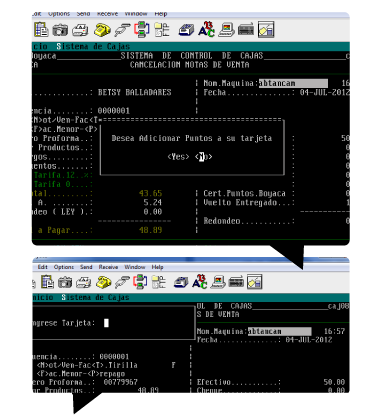Click the 'Redondeo' label in the upper window

point(222,221)
